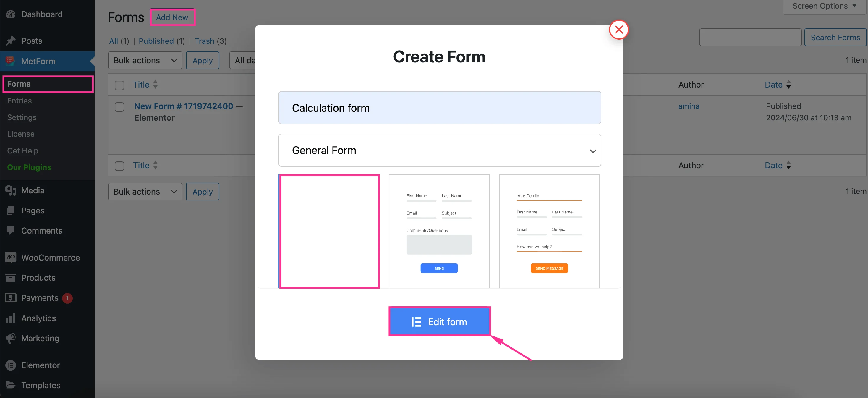Check select-all box in table header
The height and width of the screenshot is (398, 868).
(x=119, y=85)
